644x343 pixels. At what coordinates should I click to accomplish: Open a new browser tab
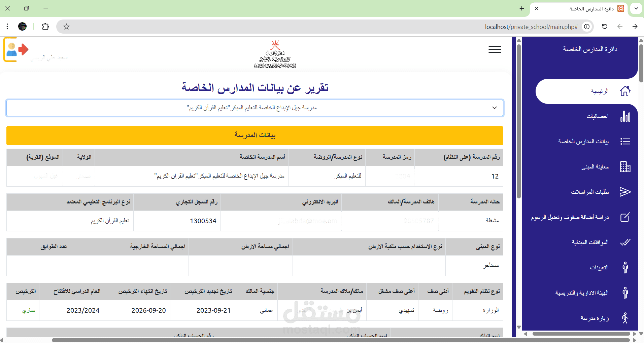[522, 8]
